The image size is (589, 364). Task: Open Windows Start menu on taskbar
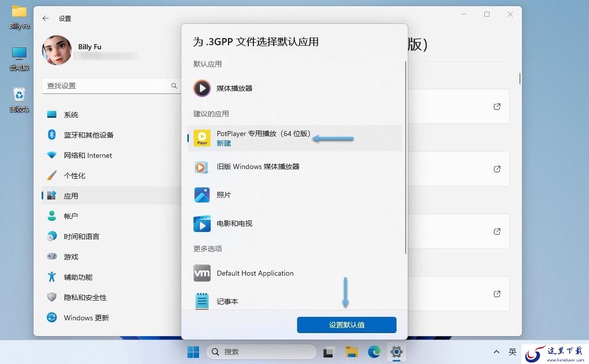(193, 352)
